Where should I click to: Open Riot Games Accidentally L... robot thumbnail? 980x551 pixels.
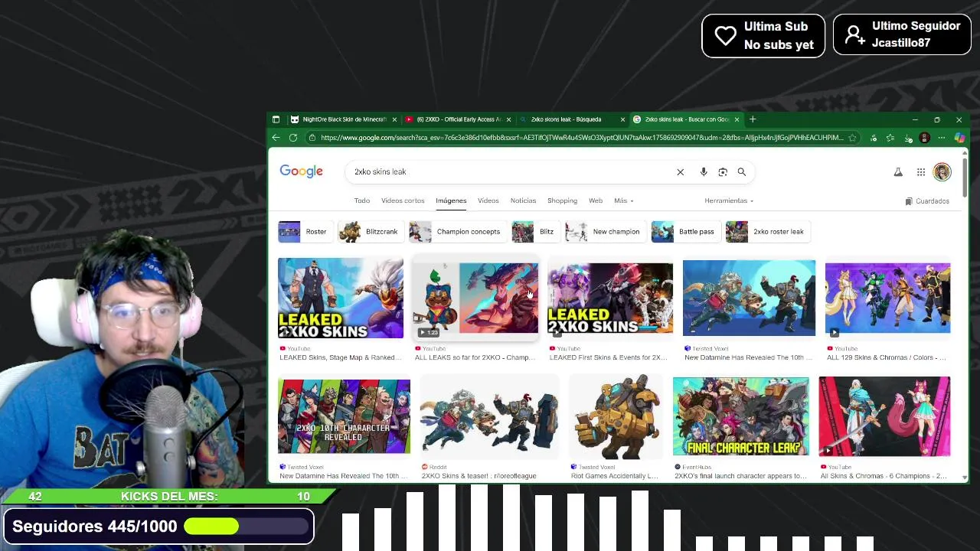(x=616, y=417)
